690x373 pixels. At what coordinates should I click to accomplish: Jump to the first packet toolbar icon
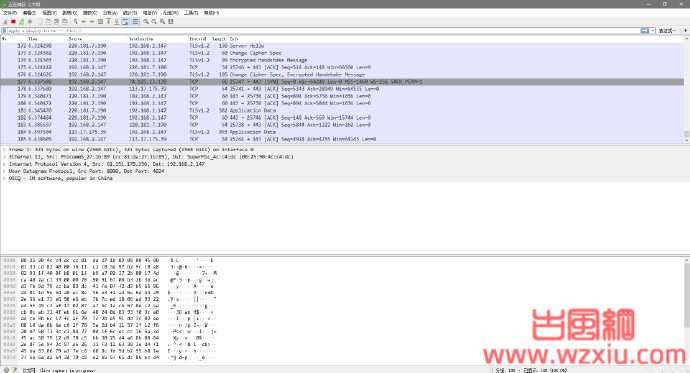click(108, 22)
